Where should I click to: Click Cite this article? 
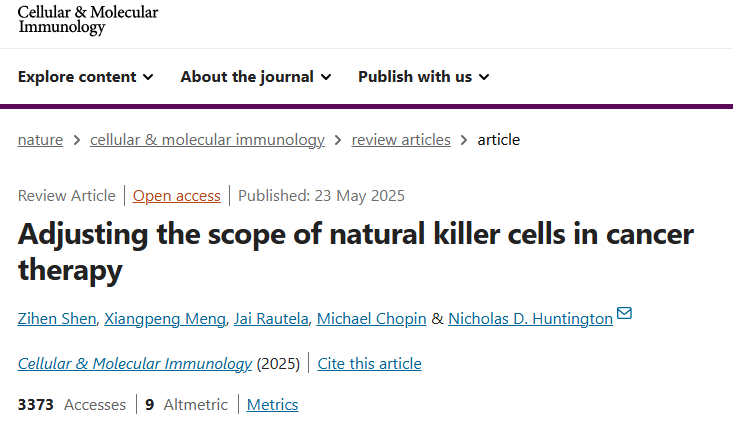(369, 364)
